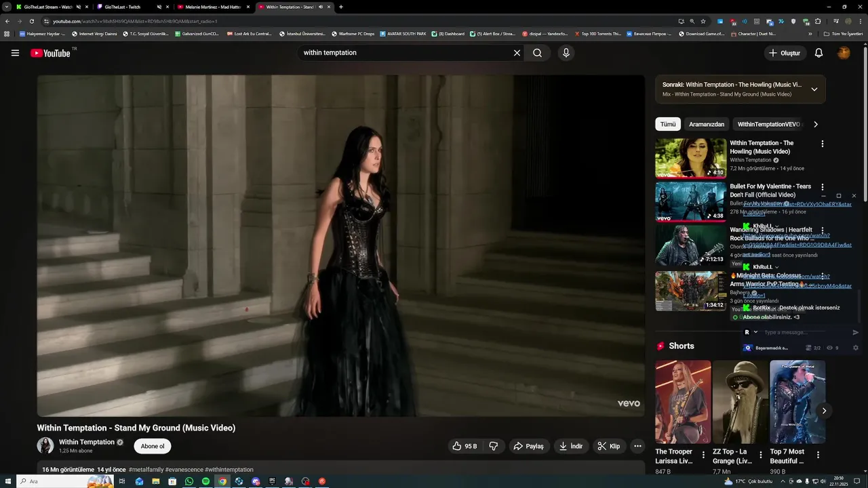The height and width of the screenshot is (488, 868).
Task: Expand the Sonraki mix playlist panel
Action: coord(814,89)
